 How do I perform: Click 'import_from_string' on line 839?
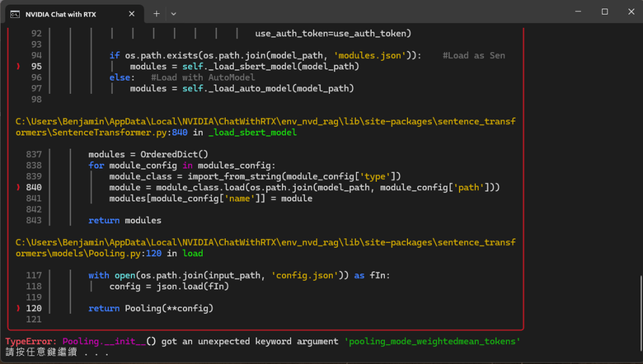(x=234, y=176)
